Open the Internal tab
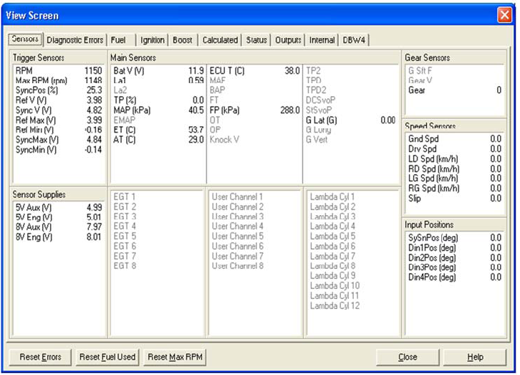This screenshot has height=375, width=520. [x=322, y=40]
